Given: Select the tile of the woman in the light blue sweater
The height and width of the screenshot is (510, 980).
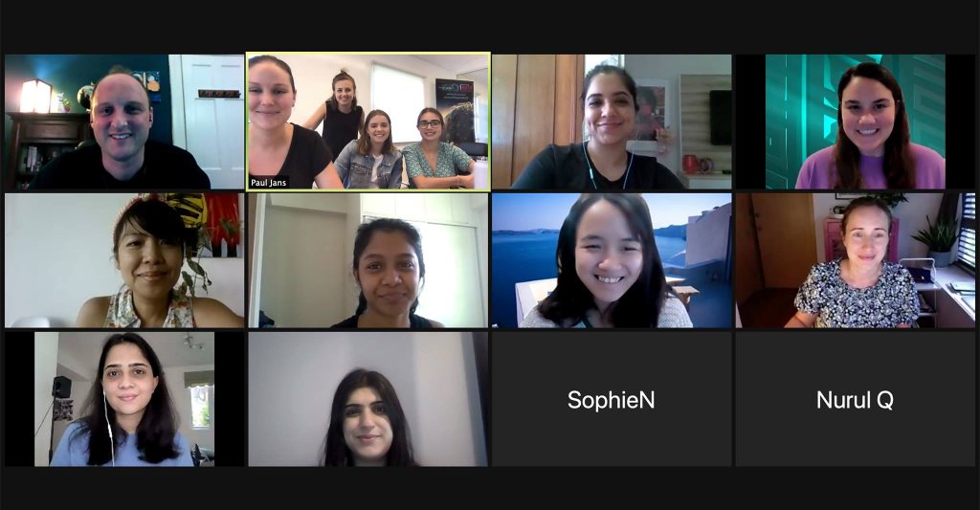Looking at the screenshot, I should click(x=124, y=399).
